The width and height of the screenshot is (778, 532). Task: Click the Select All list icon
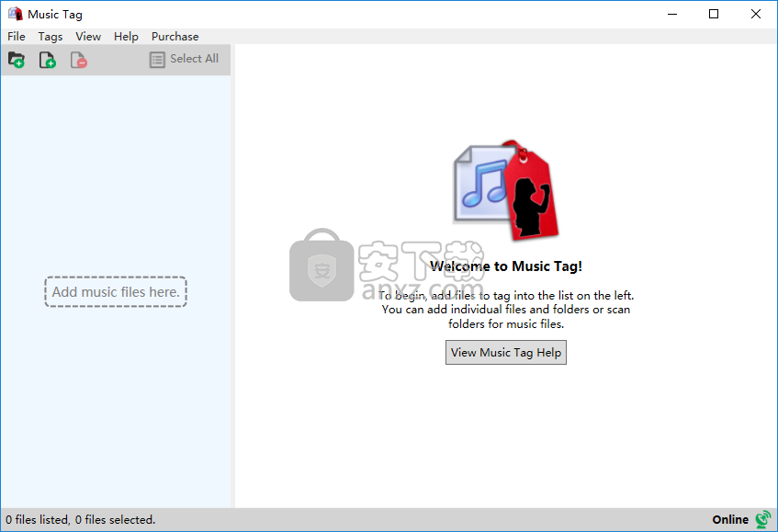click(157, 60)
